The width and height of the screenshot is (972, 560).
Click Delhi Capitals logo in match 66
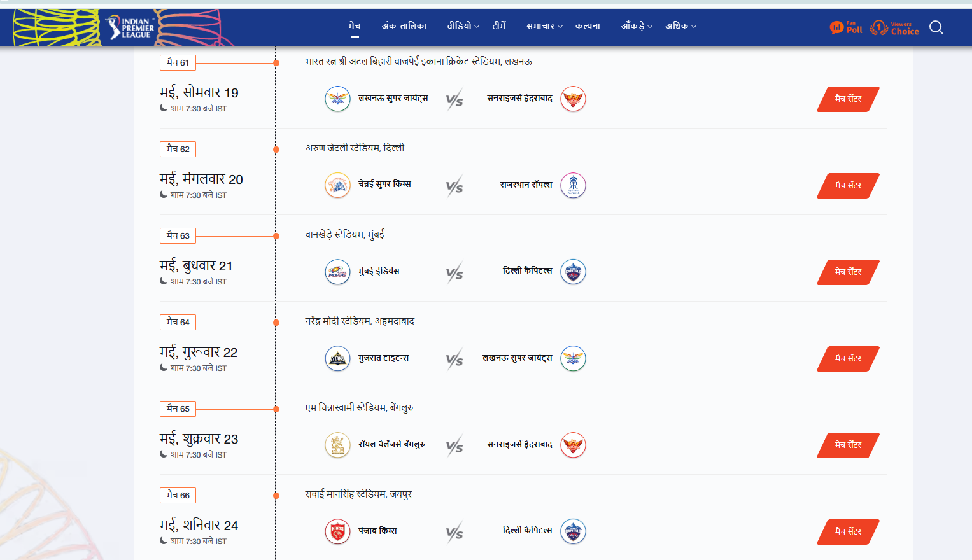573,531
